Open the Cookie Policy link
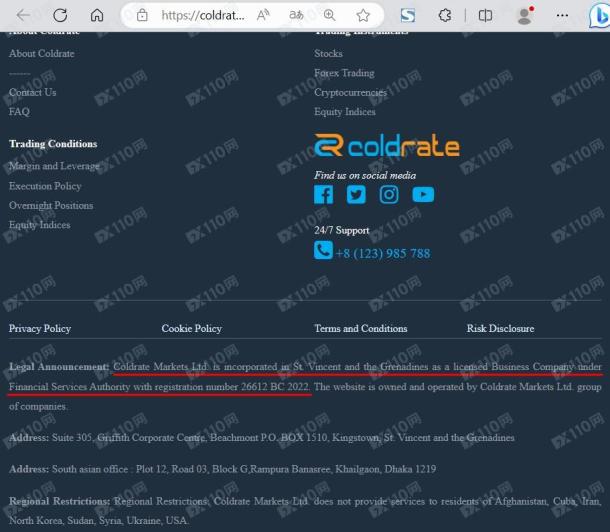Viewport: 610px width, 532px height. (x=192, y=329)
